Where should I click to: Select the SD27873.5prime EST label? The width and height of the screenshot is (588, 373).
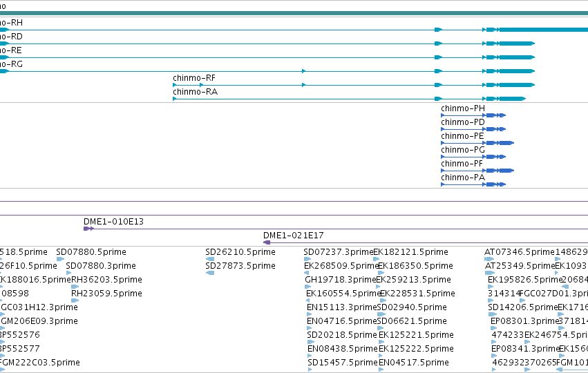[240, 266]
